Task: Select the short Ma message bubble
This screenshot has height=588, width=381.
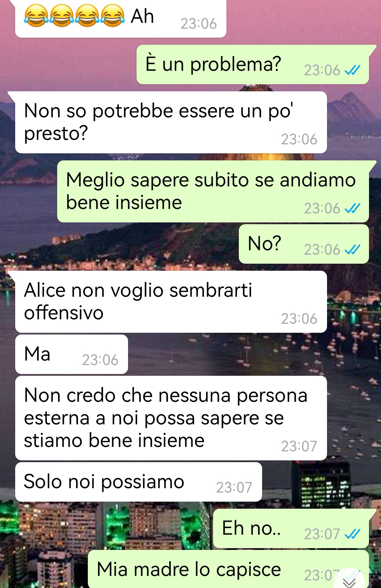Action: (x=72, y=354)
